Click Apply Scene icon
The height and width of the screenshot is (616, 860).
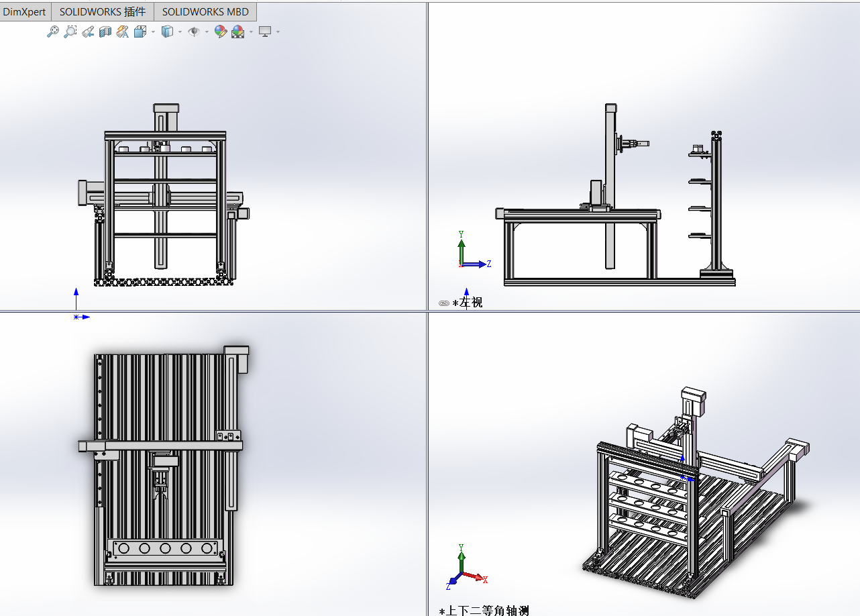(238, 32)
